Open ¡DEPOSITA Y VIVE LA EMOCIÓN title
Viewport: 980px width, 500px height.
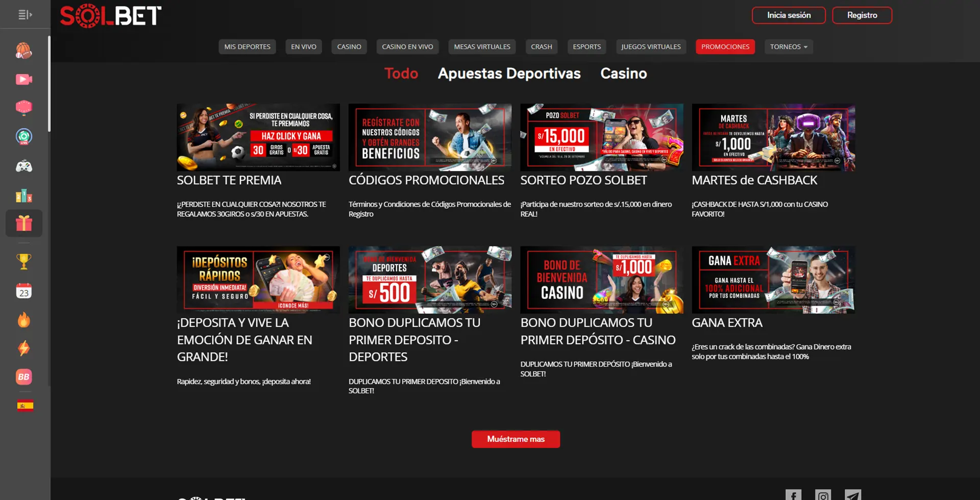244,340
